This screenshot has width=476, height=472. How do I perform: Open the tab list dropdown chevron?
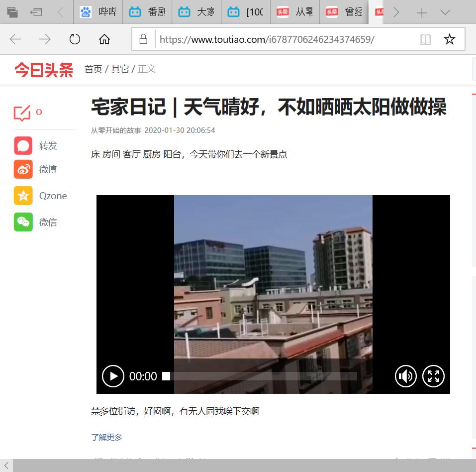pyautogui.click(x=444, y=12)
